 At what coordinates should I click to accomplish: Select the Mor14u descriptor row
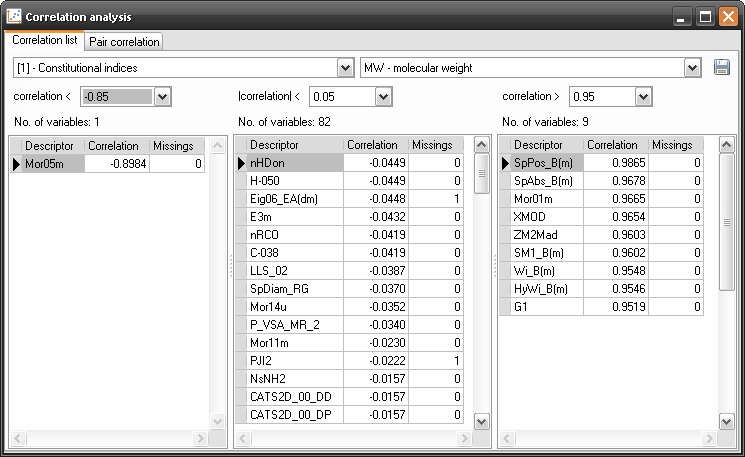[x=349, y=307]
